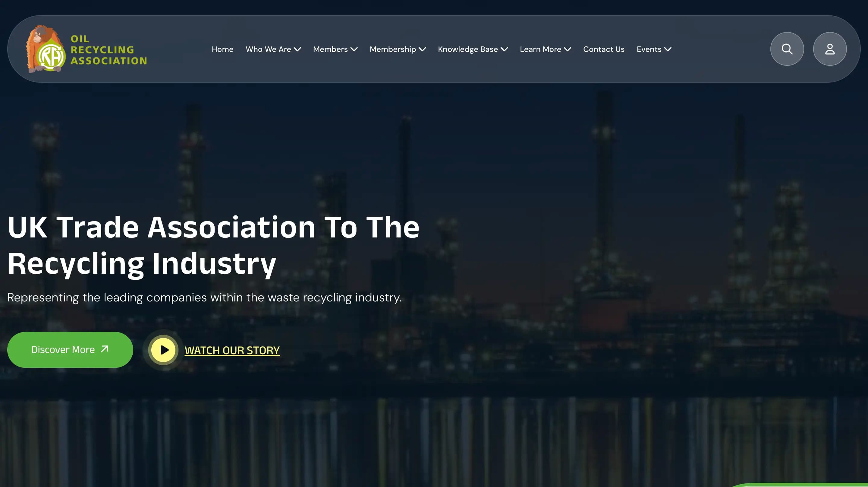Navigate to Contact Us

click(x=603, y=49)
